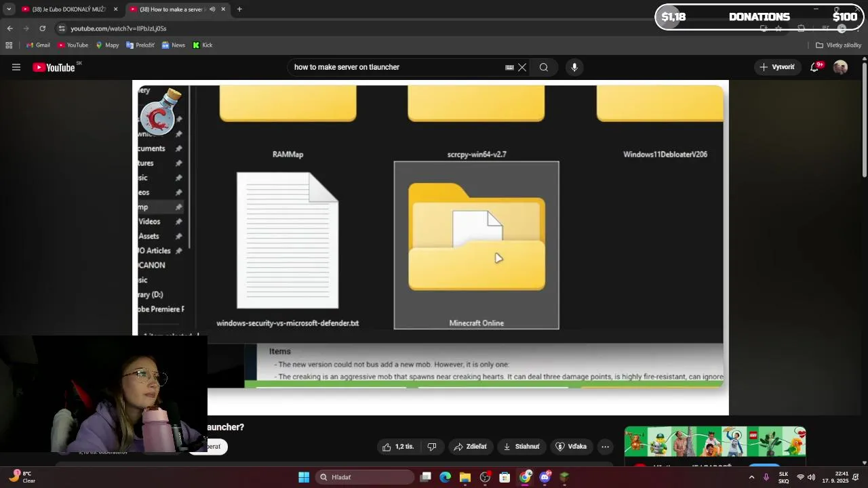Focus the YouTube search input field
This screenshot has height=488, width=868.
pos(397,67)
